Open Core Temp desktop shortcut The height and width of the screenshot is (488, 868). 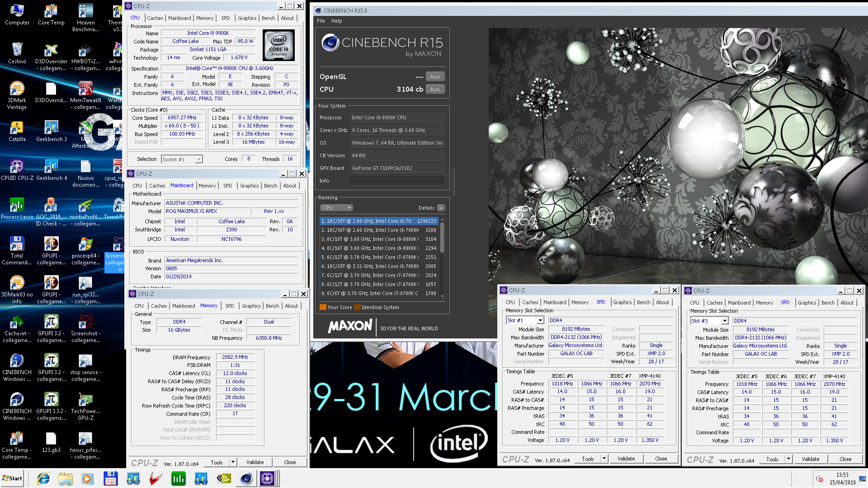point(51,14)
